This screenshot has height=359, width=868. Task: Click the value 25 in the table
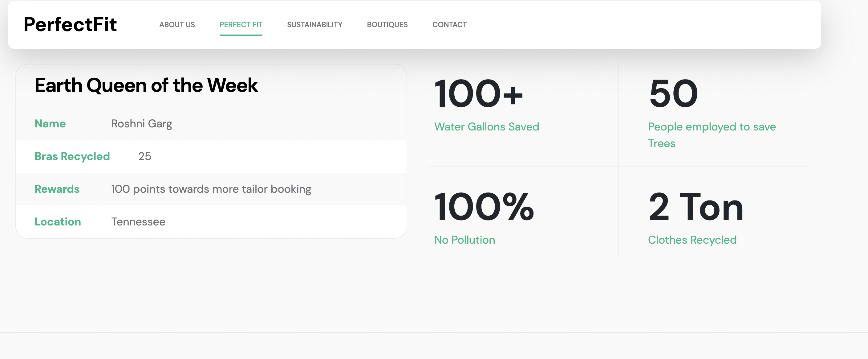point(144,157)
